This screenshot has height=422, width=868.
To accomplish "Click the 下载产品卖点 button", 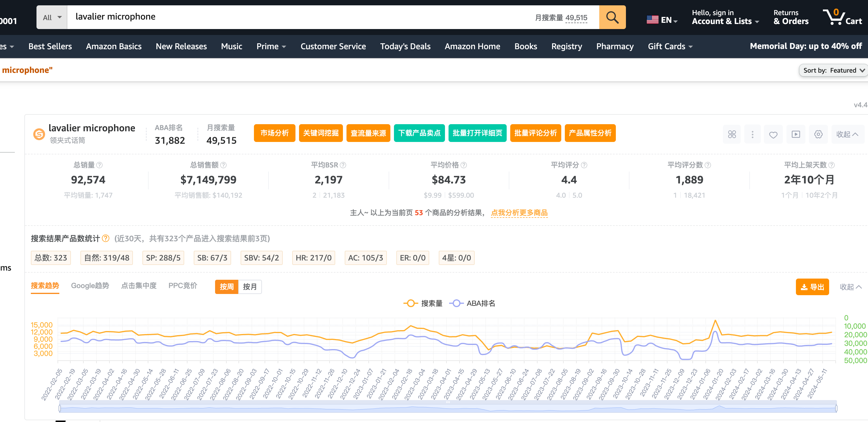I will click(x=419, y=133).
